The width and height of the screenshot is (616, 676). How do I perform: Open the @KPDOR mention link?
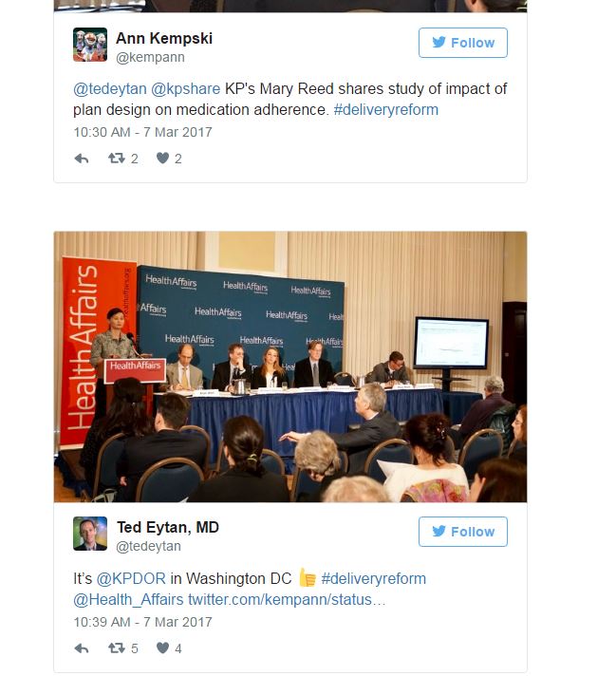pos(131,578)
